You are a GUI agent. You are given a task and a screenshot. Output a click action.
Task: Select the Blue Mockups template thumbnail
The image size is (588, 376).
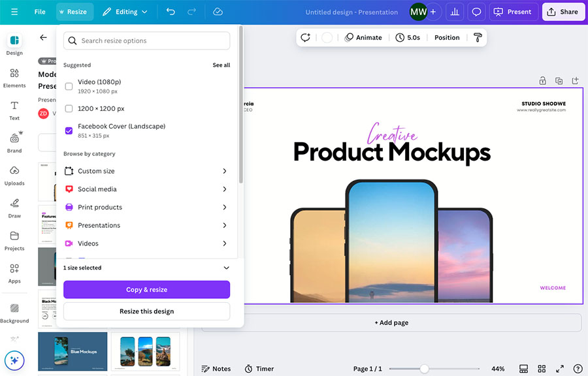pyautogui.click(x=73, y=351)
